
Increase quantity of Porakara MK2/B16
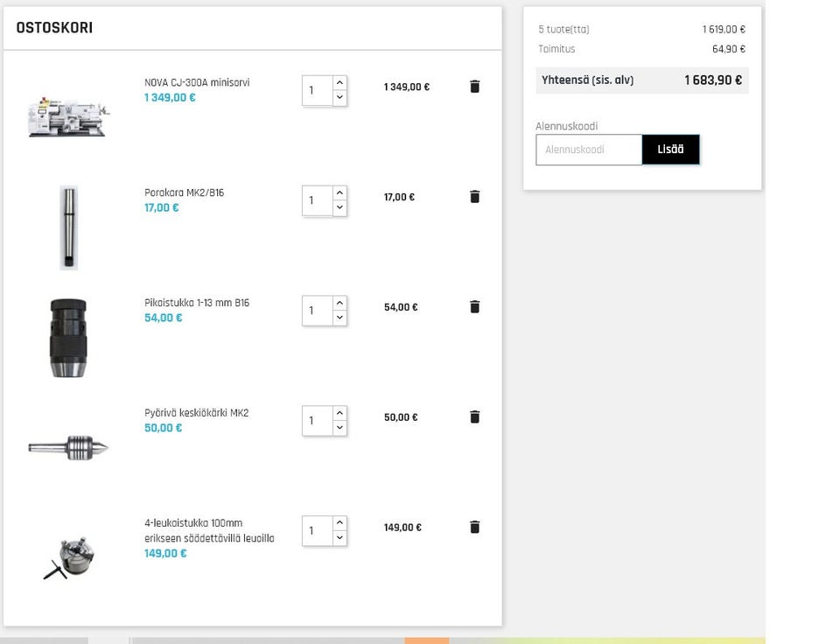coord(339,192)
